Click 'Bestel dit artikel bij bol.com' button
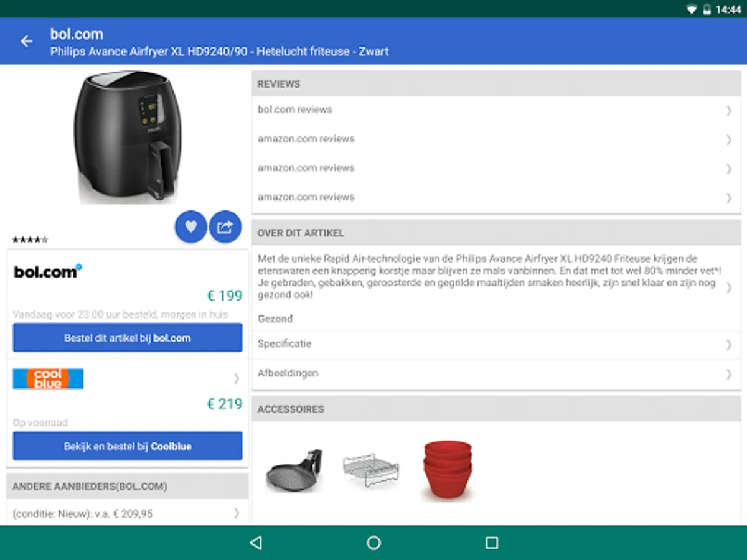 (128, 338)
